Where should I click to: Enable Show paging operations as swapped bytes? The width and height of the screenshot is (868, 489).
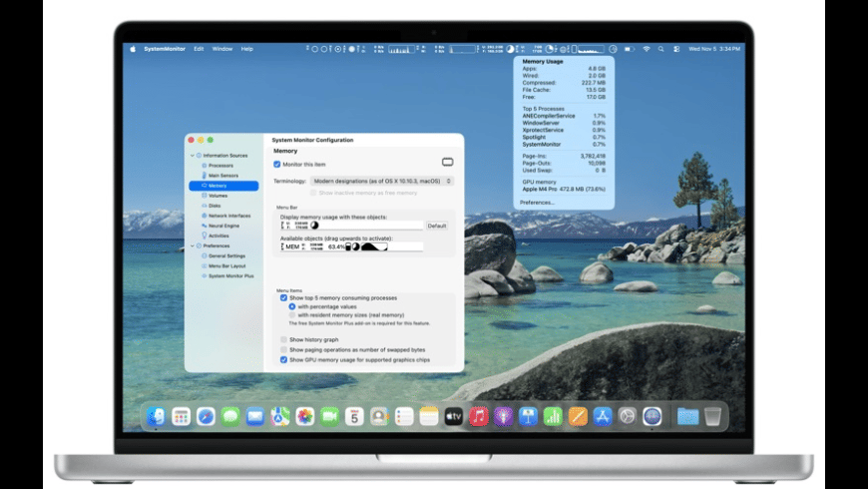[x=283, y=350]
